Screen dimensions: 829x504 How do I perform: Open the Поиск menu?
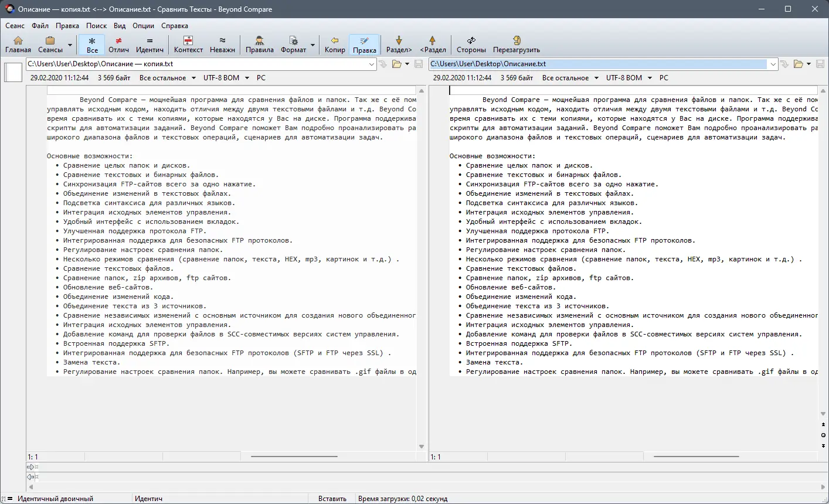[97, 26]
